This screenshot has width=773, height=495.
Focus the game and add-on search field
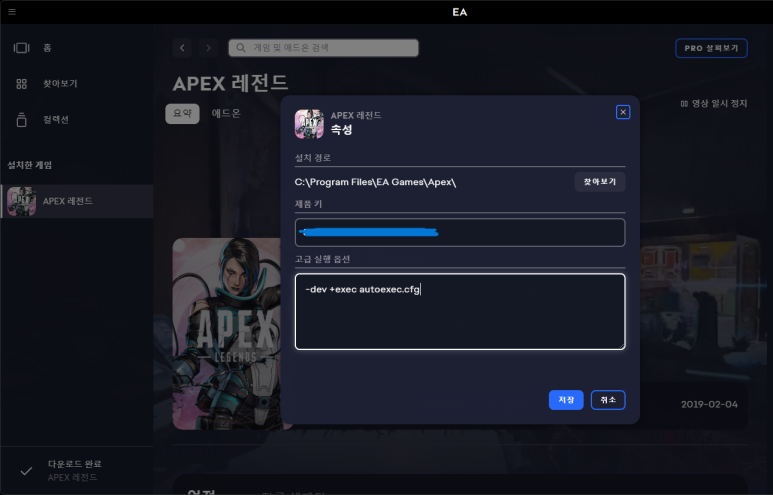point(323,48)
